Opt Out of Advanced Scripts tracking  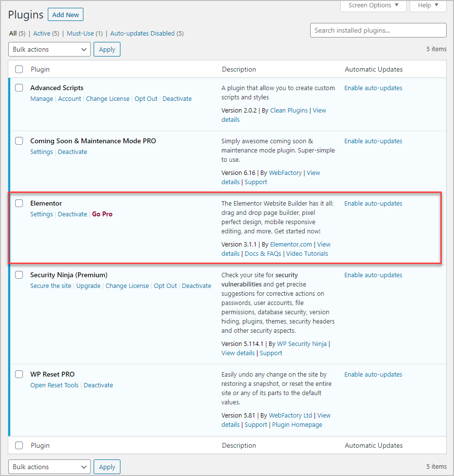(146, 98)
